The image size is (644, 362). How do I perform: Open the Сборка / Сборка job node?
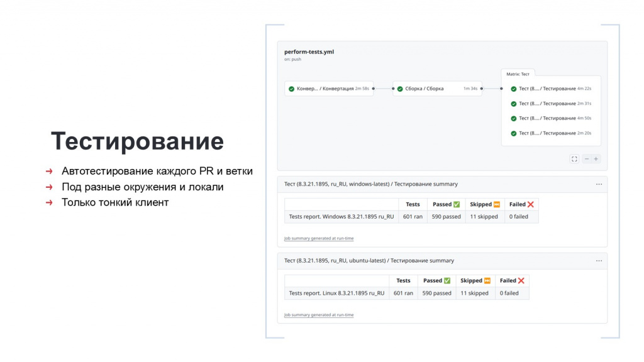(x=437, y=89)
